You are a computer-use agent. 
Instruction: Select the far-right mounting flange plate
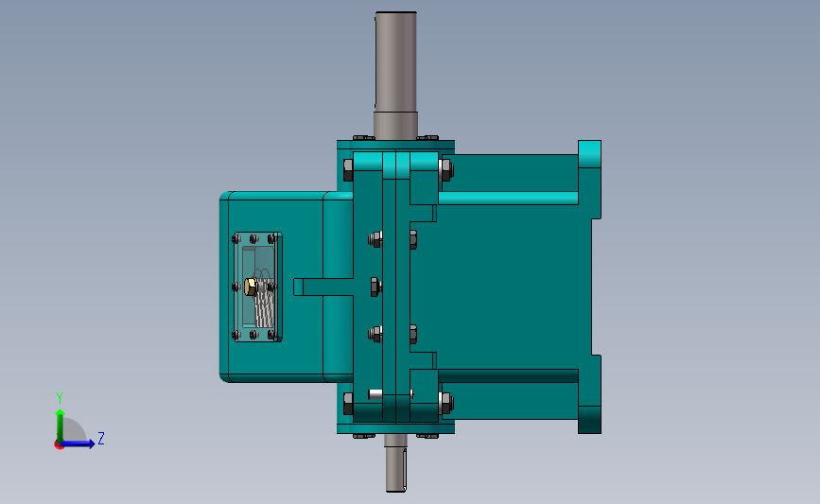[590, 287]
